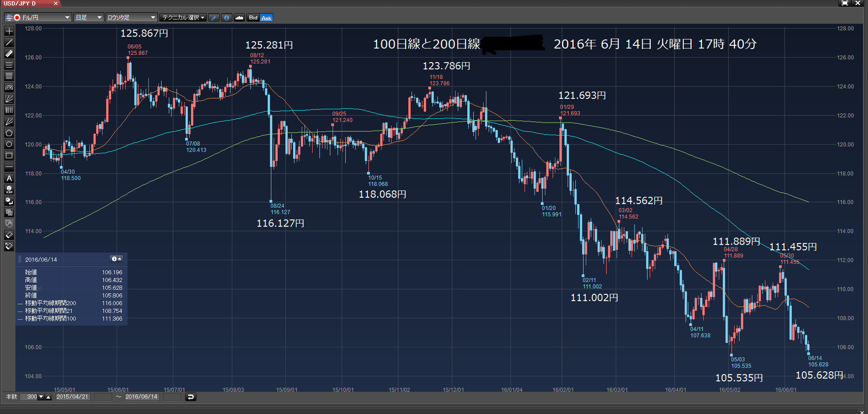Viewport: 868px width, 414px height.
Task: Switch price display to Bid
Action: tap(253, 18)
